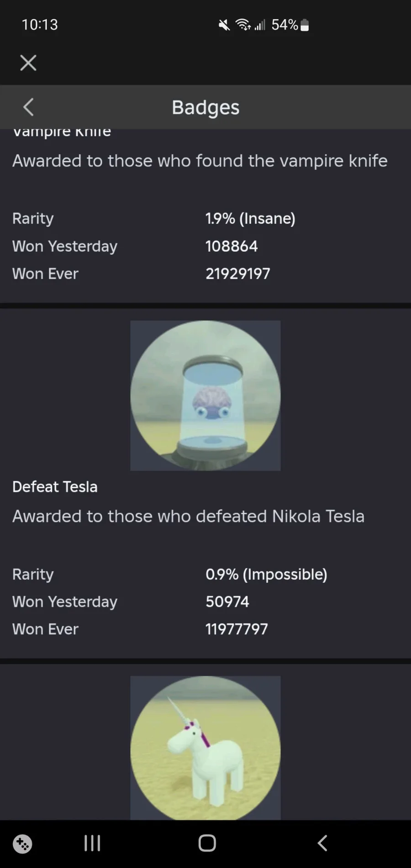Tap the Nikola Tesla badge description text
Screen dimensions: 411x868
[188, 516]
